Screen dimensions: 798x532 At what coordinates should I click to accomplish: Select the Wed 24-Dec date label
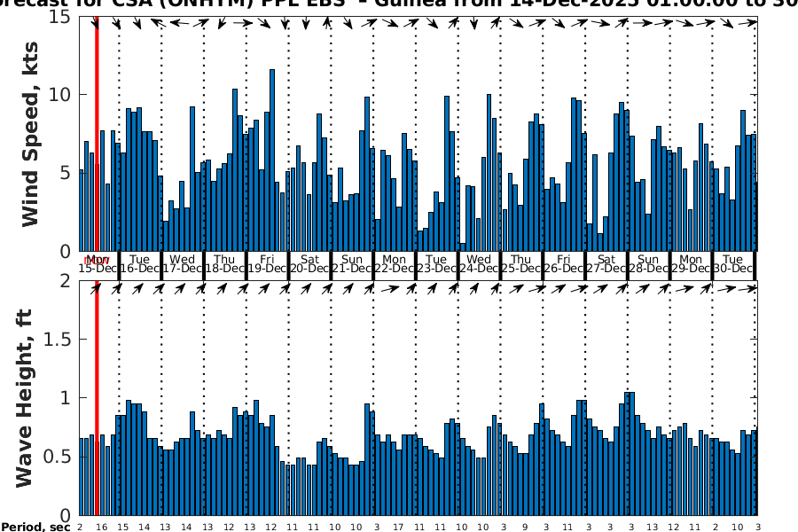click(x=479, y=263)
